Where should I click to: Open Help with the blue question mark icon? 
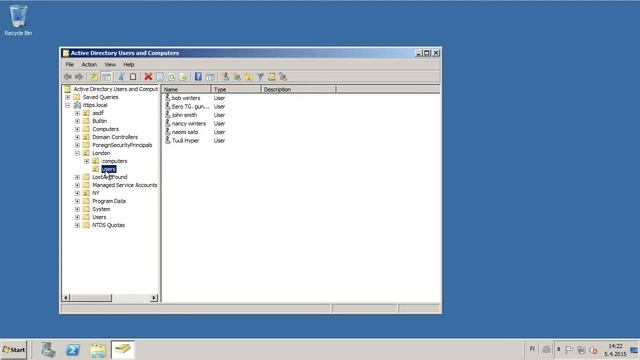[198, 77]
